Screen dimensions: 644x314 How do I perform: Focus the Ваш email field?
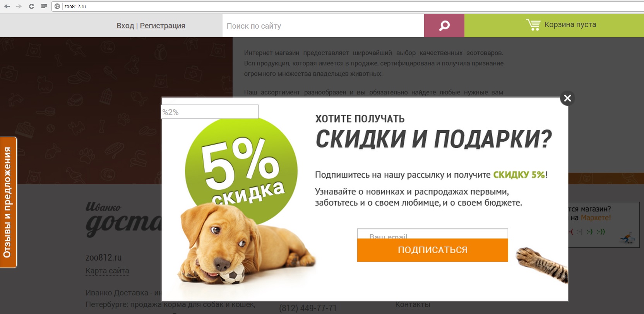pos(432,234)
